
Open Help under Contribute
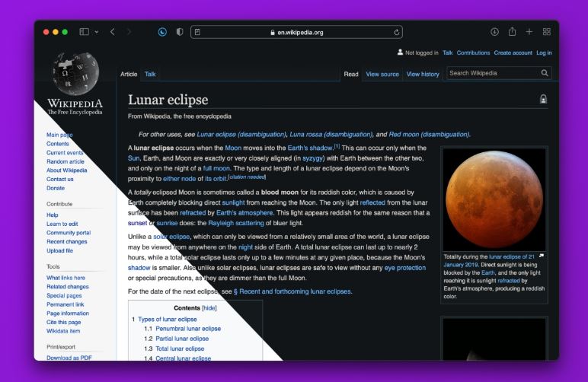[x=52, y=215]
